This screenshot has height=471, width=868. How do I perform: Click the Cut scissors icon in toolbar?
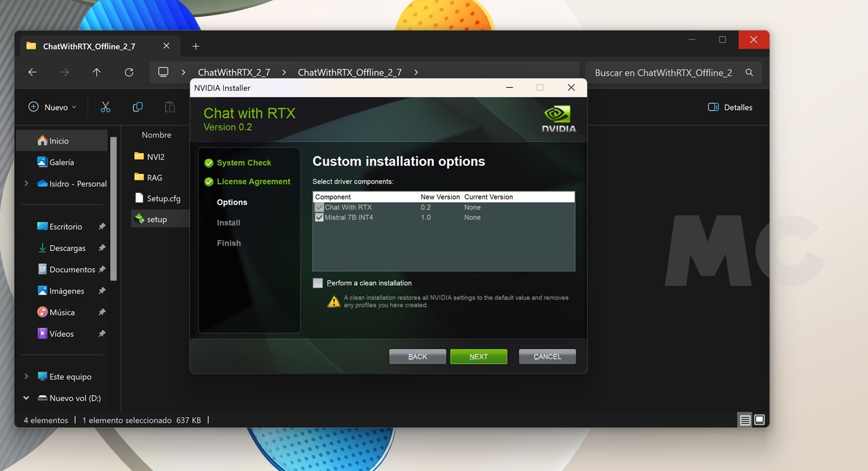105,107
